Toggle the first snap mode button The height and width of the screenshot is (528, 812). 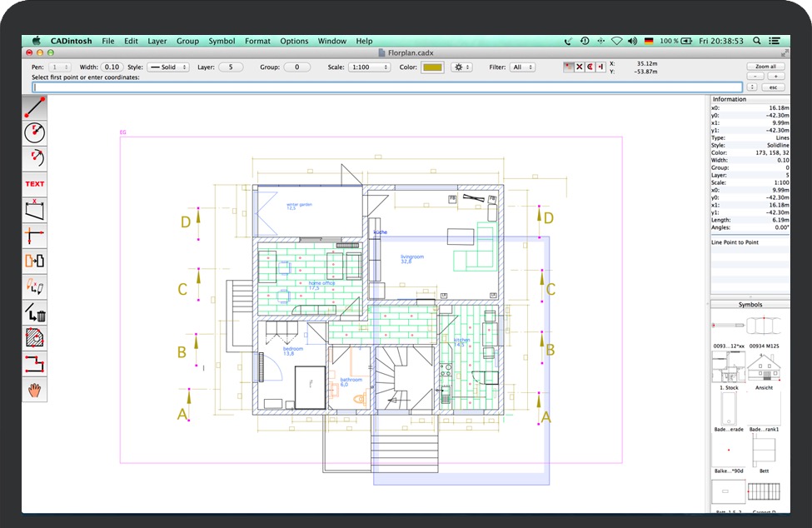click(569, 67)
